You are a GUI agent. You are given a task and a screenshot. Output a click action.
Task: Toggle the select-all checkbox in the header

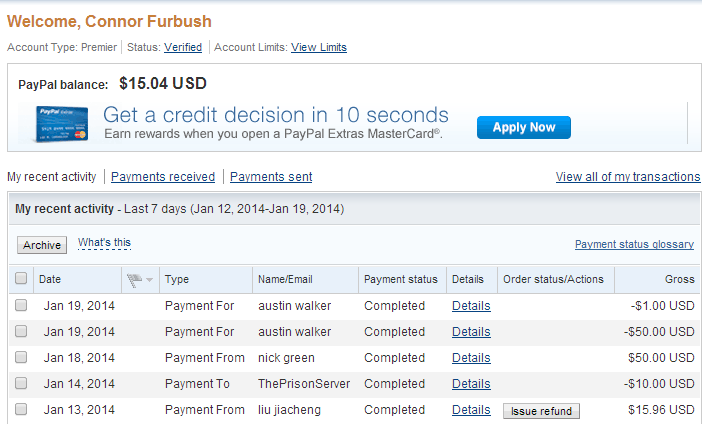point(21,280)
